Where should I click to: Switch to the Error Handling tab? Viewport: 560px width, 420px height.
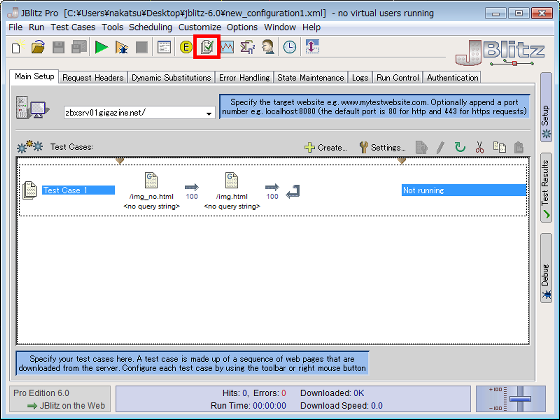coord(244,78)
